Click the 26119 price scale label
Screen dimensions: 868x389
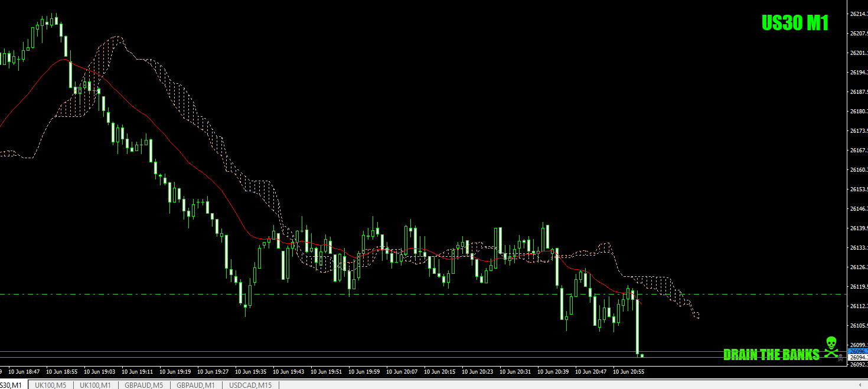click(x=859, y=286)
